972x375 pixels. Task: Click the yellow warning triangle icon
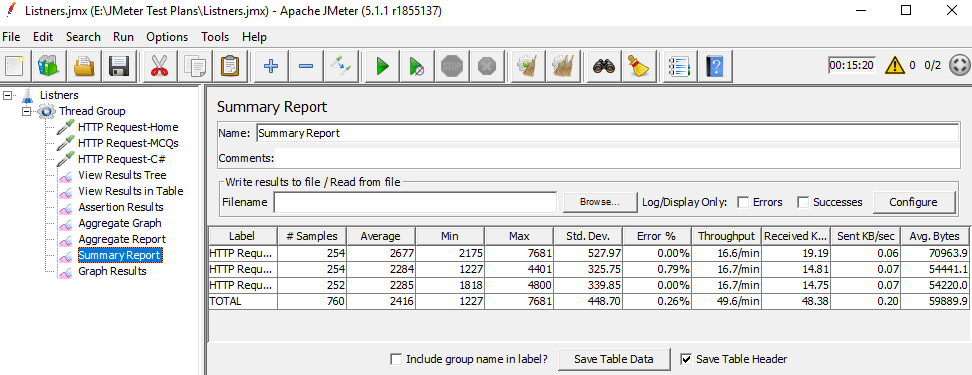[895, 64]
